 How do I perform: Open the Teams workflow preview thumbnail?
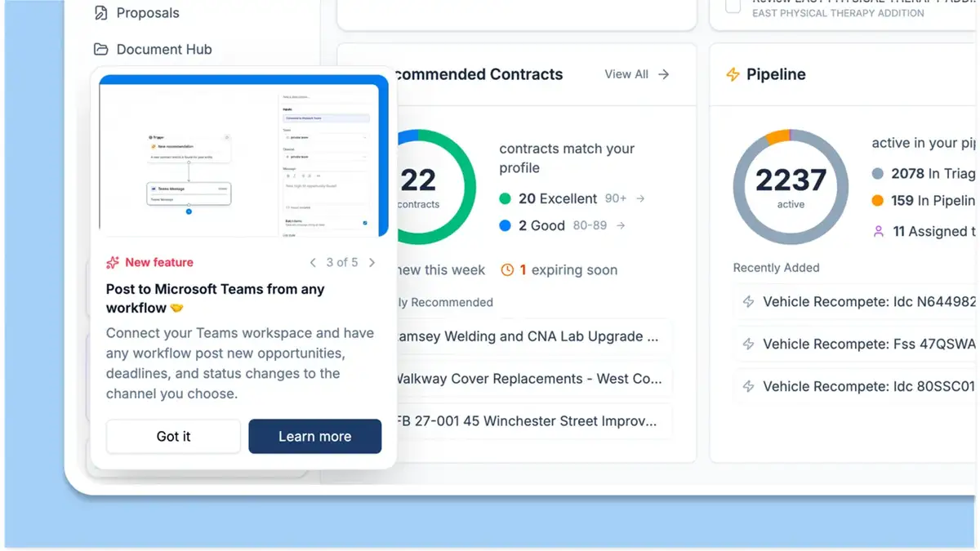click(239, 161)
